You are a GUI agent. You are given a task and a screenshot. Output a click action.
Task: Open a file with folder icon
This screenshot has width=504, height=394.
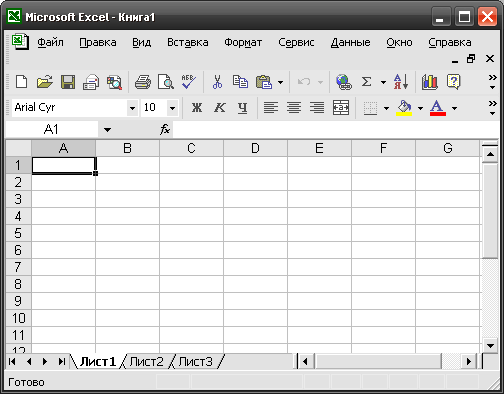point(45,82)
